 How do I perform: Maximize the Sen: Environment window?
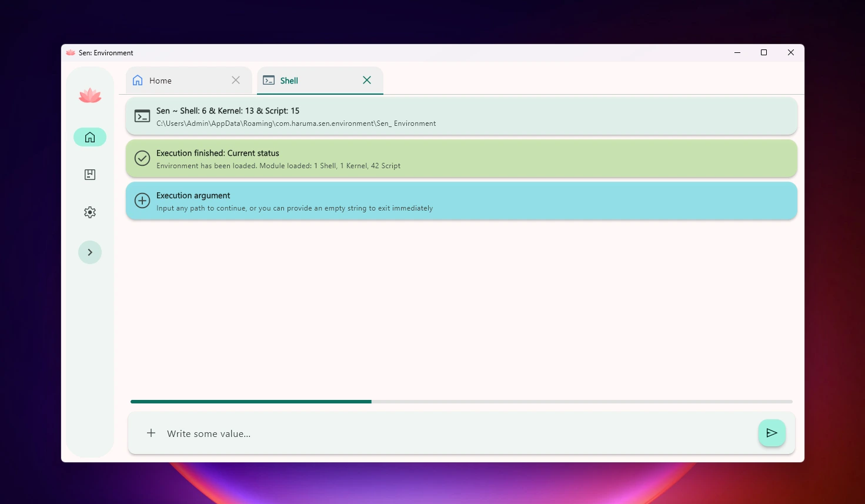(764, 52)
